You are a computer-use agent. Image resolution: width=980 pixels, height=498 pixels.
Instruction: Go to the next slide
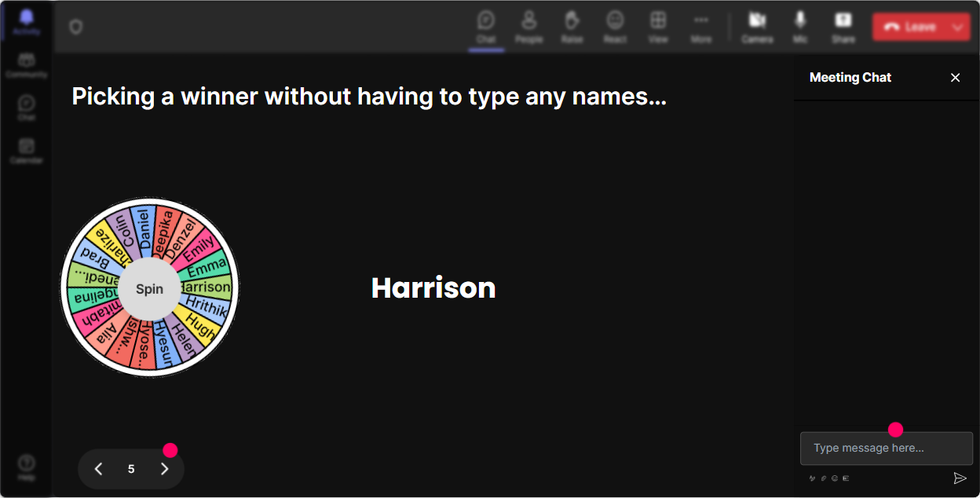tap(164, 469)
